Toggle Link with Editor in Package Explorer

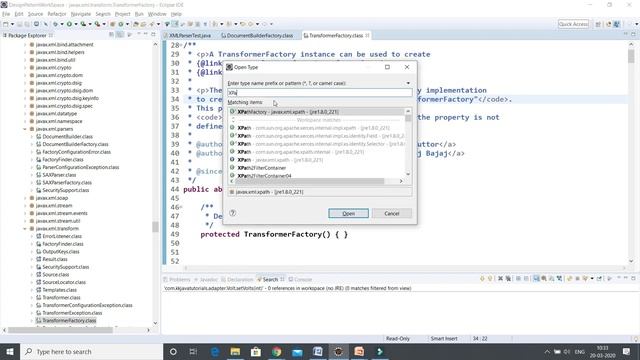tap(120, 35)
